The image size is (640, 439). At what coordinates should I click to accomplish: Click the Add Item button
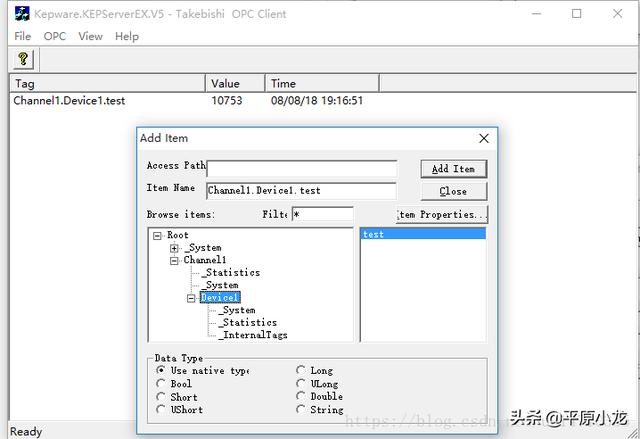(x=453, y=169)
